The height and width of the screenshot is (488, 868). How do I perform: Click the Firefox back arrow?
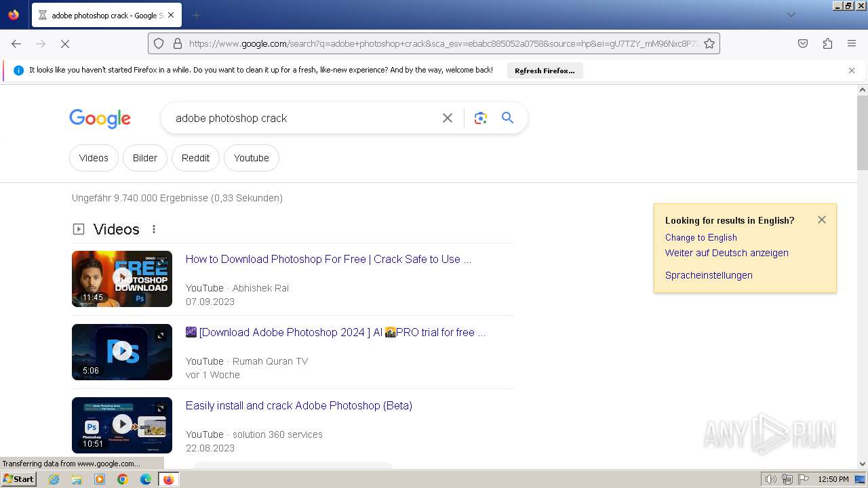[16, 43]
